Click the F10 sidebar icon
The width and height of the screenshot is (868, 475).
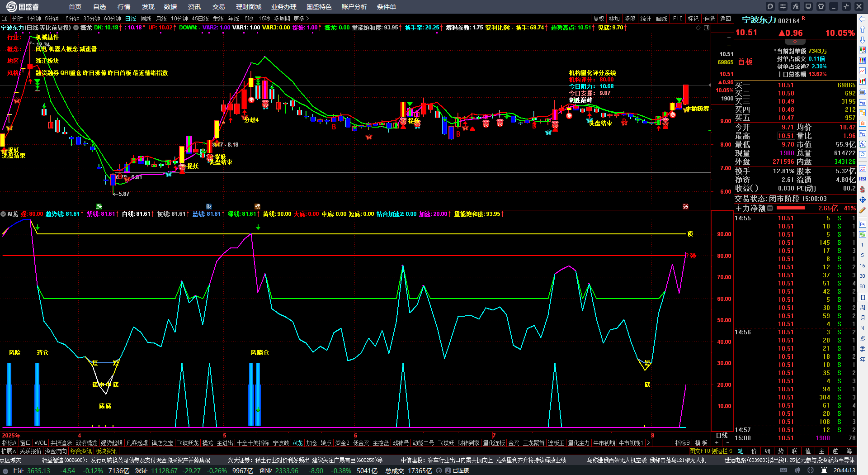pyautogui.click(x=863, y=103)
